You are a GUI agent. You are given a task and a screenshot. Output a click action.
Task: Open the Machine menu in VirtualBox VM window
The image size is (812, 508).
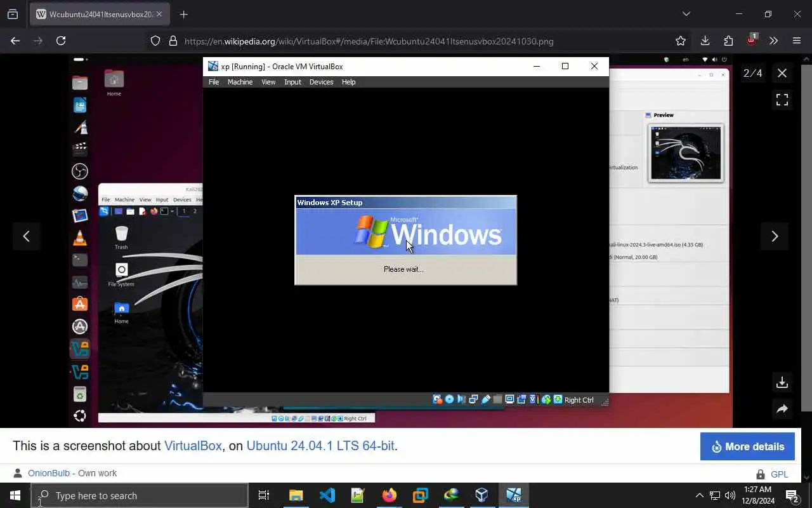pos(240,82)
